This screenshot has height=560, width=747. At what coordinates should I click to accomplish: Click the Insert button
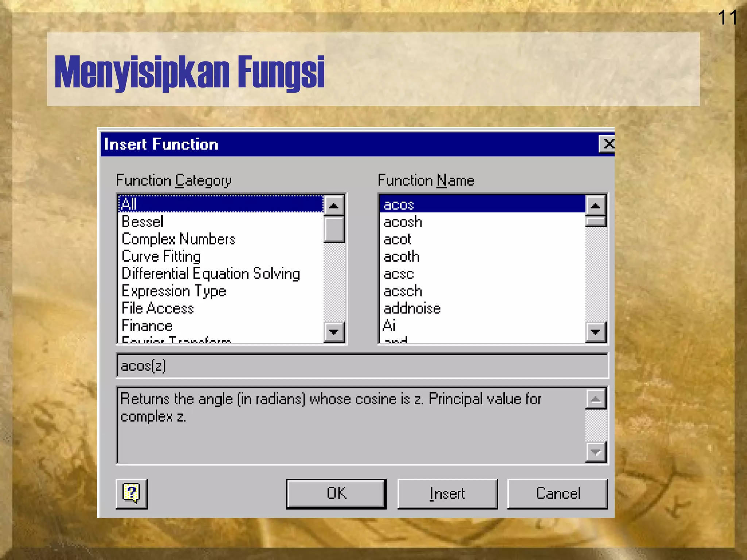(x=447, y=494)
